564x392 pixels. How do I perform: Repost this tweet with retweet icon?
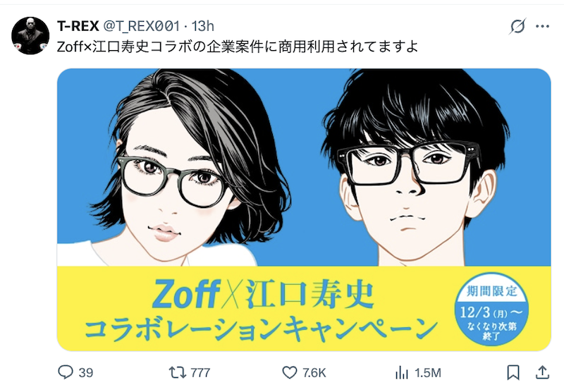(178, 372)
